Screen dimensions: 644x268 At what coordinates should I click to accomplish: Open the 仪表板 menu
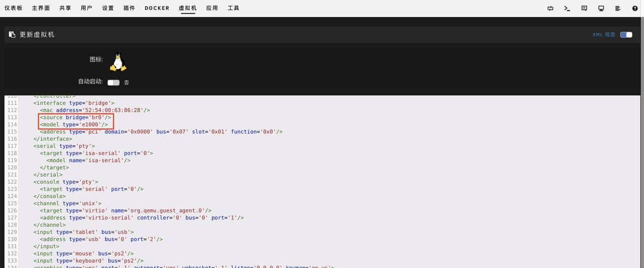(14, 8)
